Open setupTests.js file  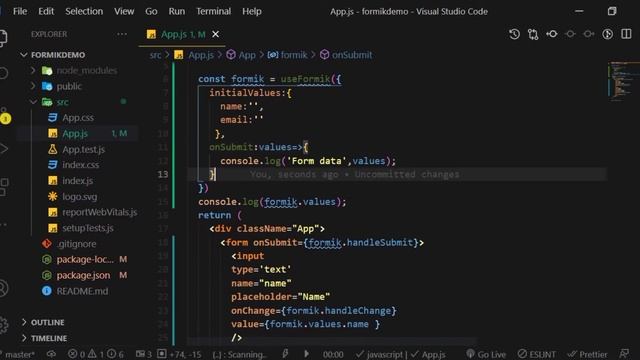[88, 228]
